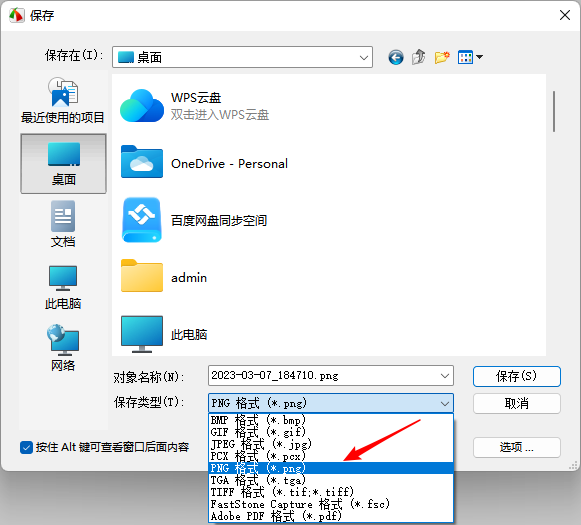Click the 保存(S) button
Image resolution: width=581 pixels, height=525 pixels.
(517, 376)
